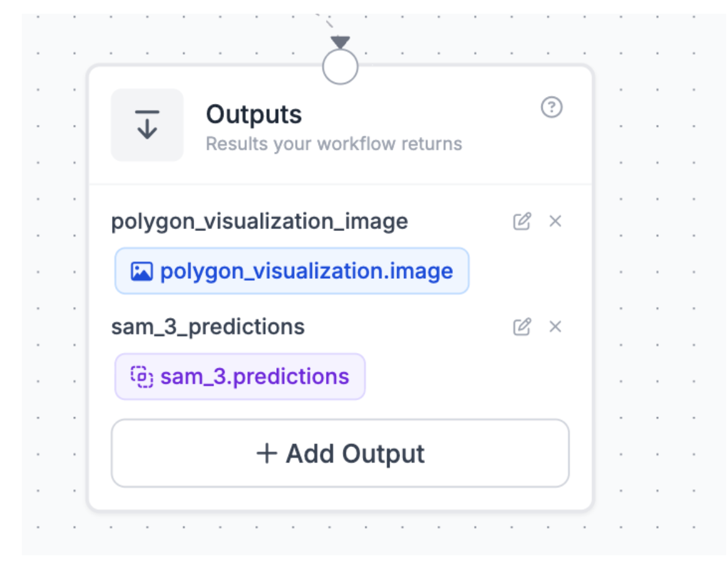Click the dashed-square icon in sam_3.predictions chip
The width and height of the screenshot is (728, 564).
(142, 377)
